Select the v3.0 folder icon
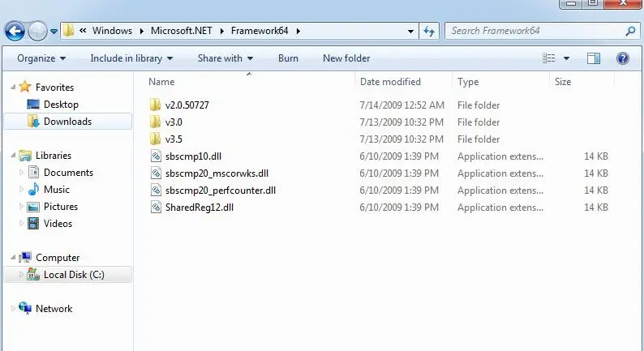This screenshot has height=351, width=644. pyautogui.click(x=155, y=122)
